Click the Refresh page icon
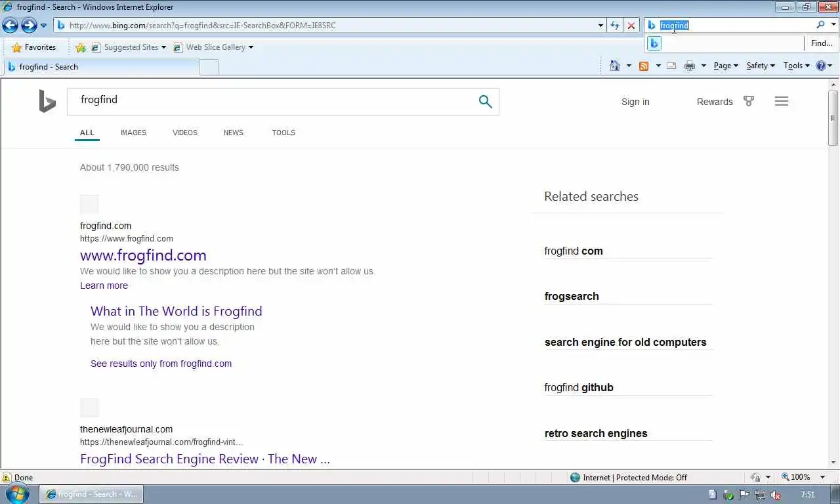The image size is (840, 504). [x=615, y=26]
